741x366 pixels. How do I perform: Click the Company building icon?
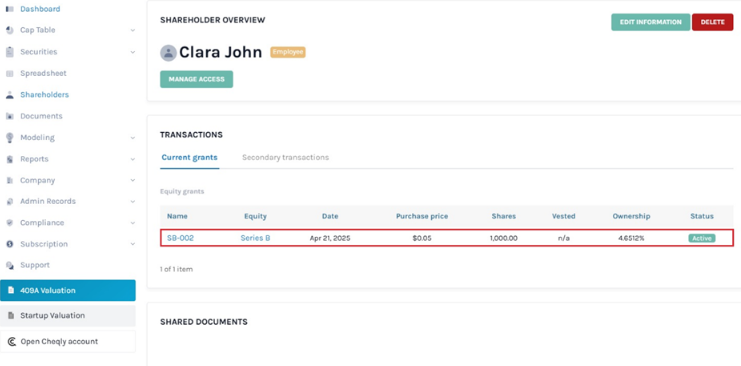point(10,181)
